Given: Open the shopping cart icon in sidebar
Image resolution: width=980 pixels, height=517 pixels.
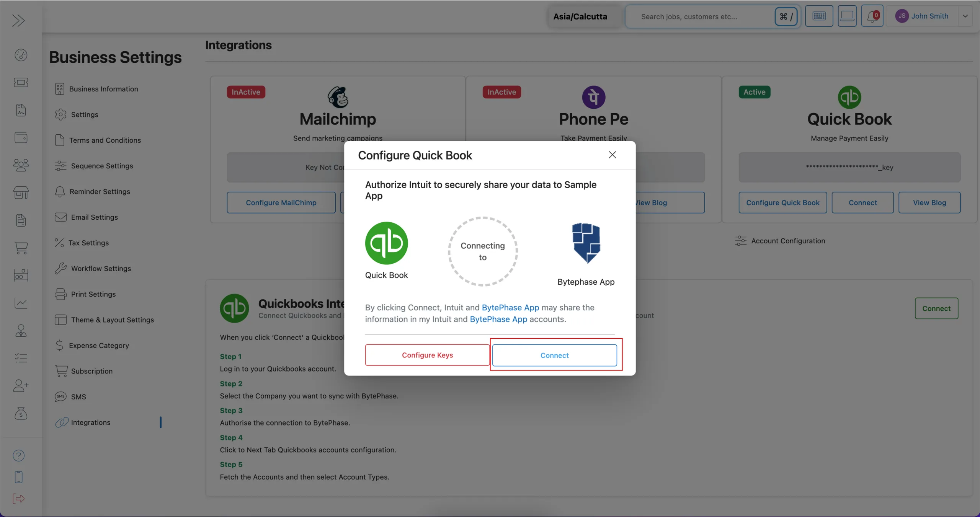Looking at the screenshot, I should [x=21, y=248].
